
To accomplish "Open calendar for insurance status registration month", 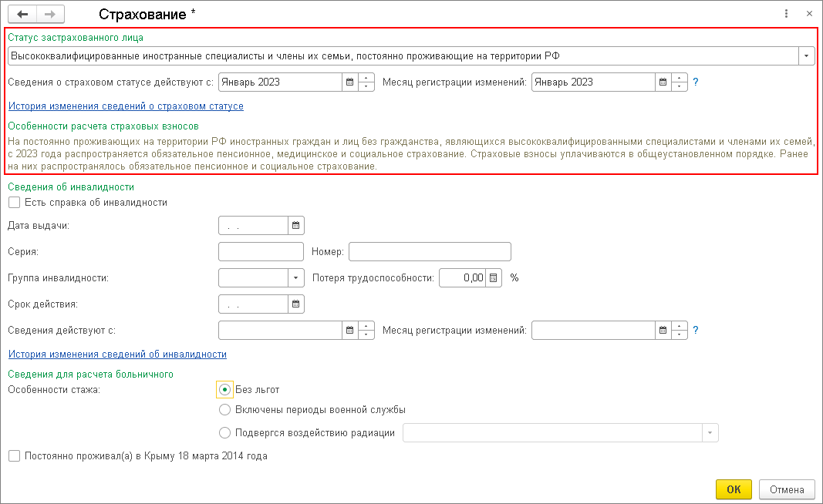I will 663,82.
